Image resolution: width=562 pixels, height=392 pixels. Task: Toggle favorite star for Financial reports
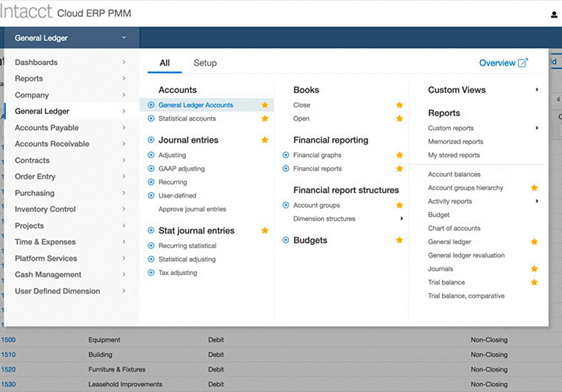[400, 168]
